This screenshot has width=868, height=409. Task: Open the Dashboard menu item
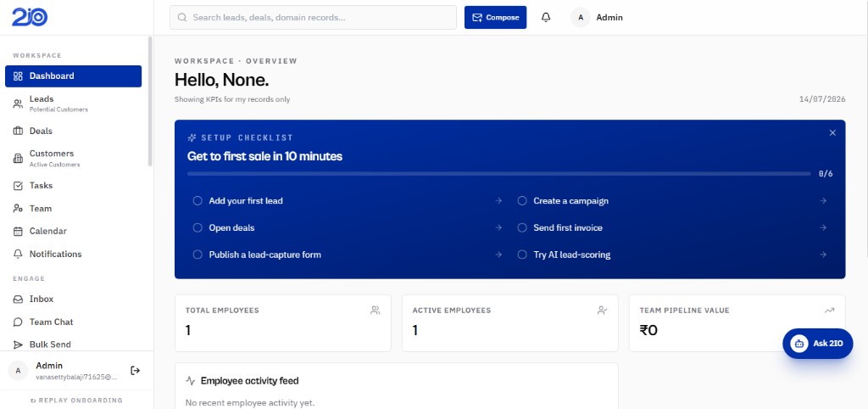pos(73,76)
